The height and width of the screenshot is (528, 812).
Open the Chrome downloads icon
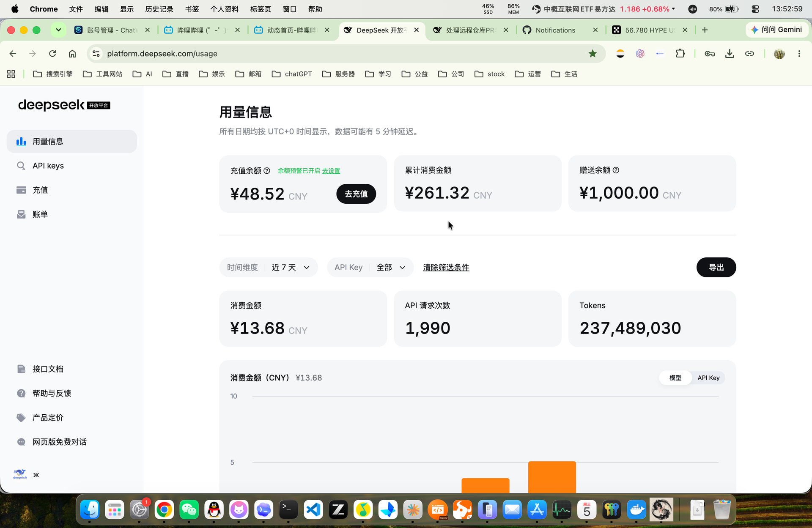click(x=730, y=53)
